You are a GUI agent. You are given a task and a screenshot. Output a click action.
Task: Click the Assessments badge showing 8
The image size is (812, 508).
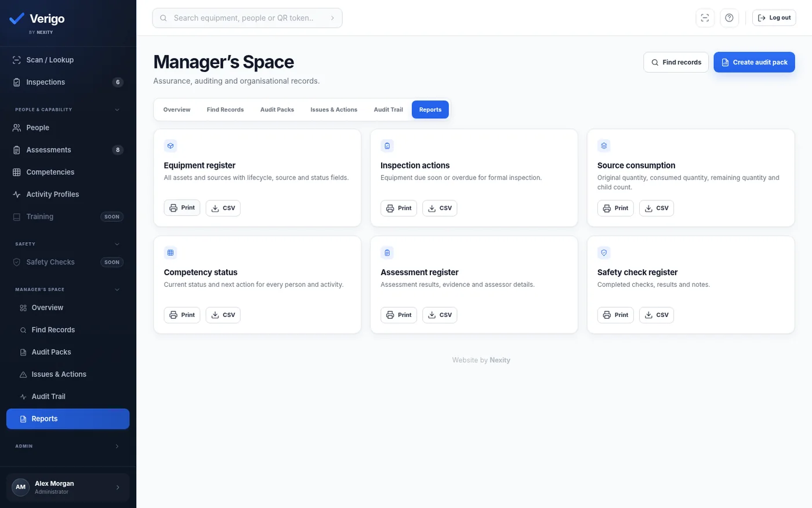click(x=118, y=150)
